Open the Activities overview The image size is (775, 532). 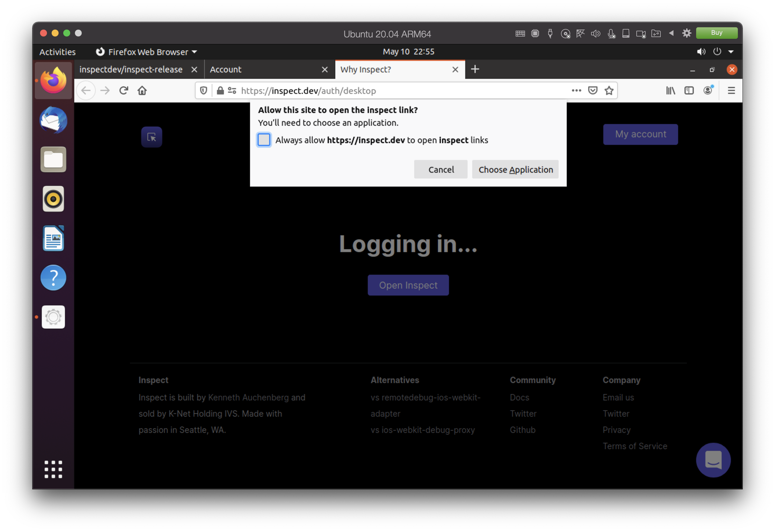57,52
